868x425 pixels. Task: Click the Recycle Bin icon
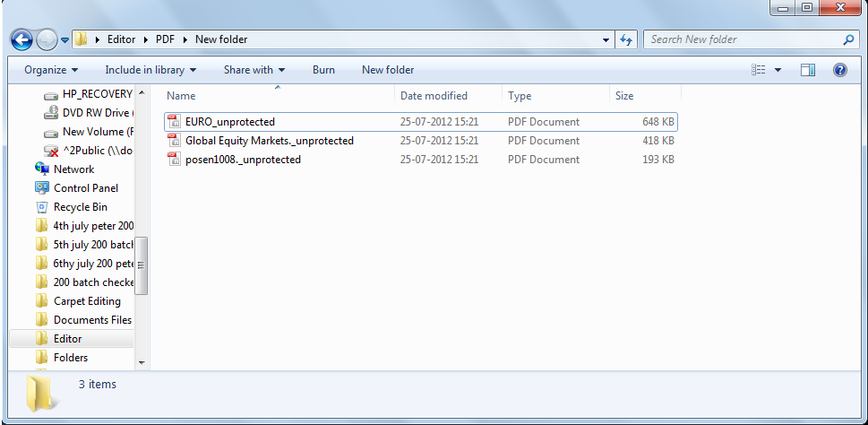click(41, 207)
